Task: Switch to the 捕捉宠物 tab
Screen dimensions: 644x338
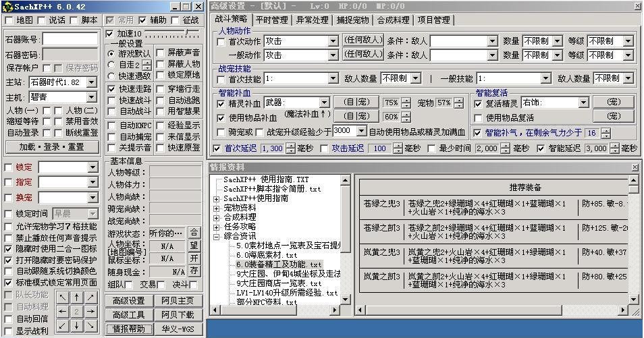Action: click(x=353, y=20)
